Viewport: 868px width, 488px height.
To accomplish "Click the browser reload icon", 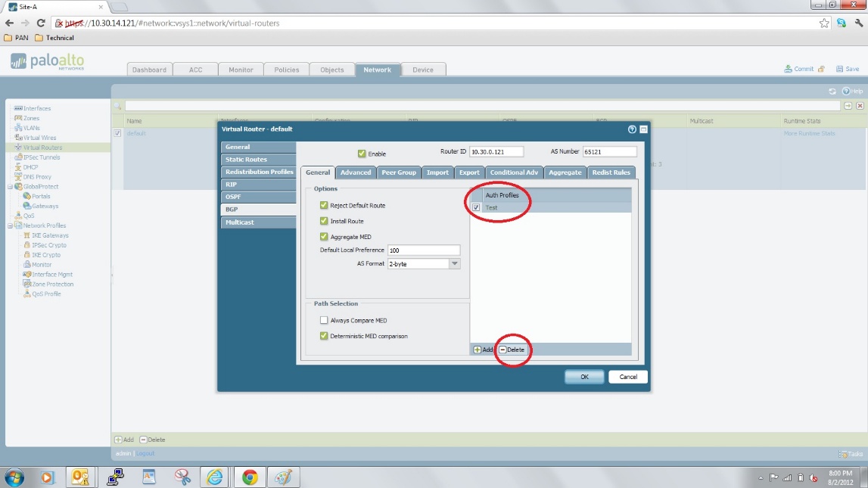I will [40, 23].
